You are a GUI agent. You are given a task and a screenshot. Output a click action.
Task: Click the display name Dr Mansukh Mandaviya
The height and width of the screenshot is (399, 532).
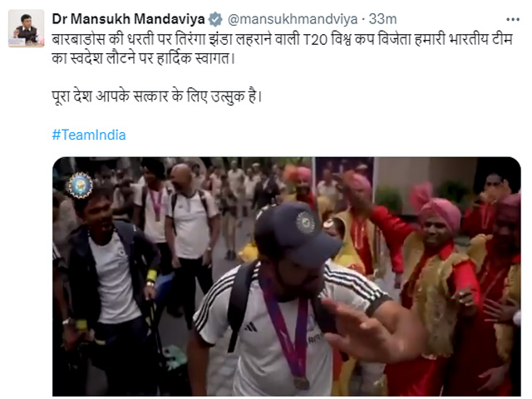128,19
